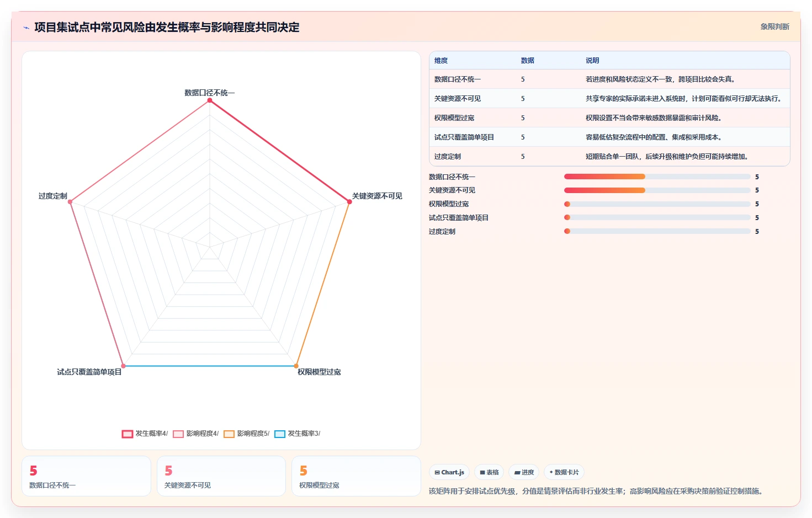Select the 数据口径不统一 table row name cell

click(458, 79)
